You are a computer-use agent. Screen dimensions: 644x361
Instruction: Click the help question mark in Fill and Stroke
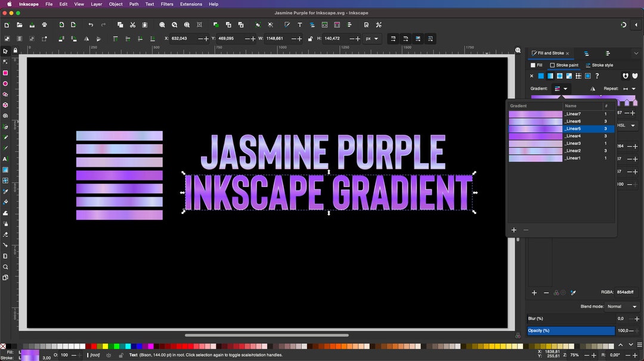[x=597, y=76]
